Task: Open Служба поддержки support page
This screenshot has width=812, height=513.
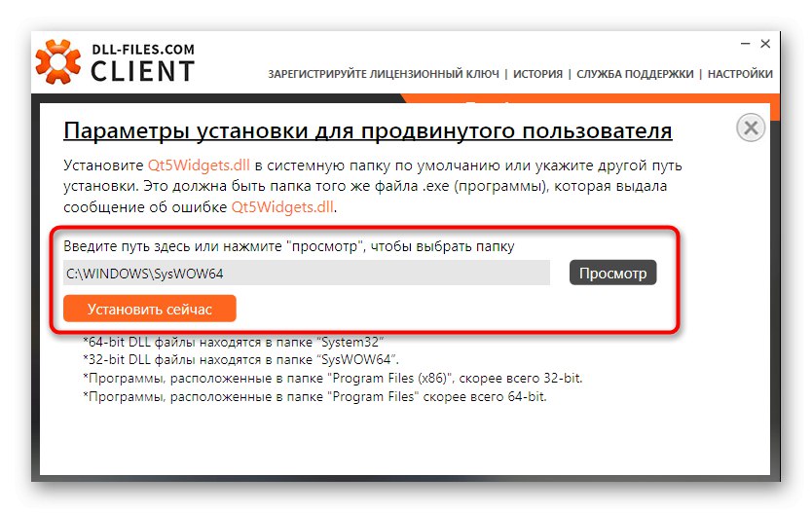Action: (635, 74)
